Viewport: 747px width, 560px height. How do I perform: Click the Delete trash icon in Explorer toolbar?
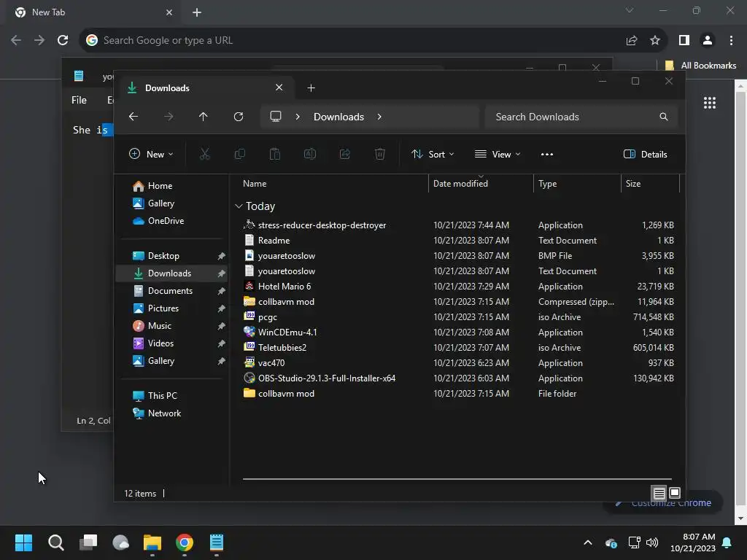[379, 154]
